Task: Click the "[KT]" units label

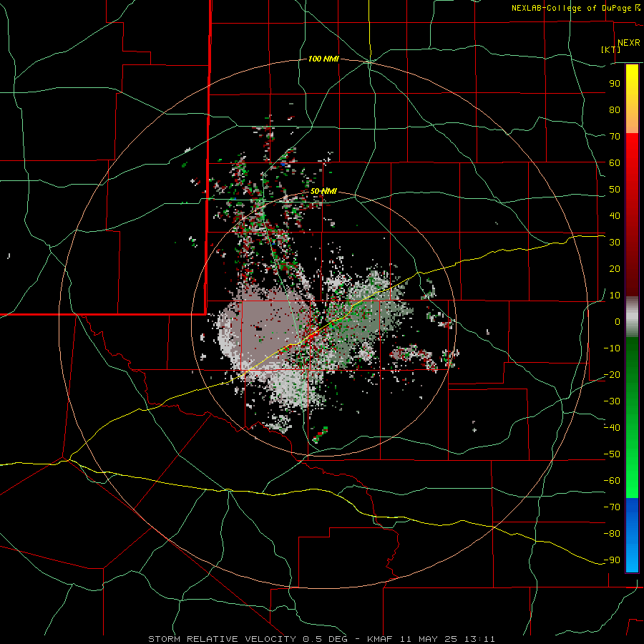Action: 610,49
